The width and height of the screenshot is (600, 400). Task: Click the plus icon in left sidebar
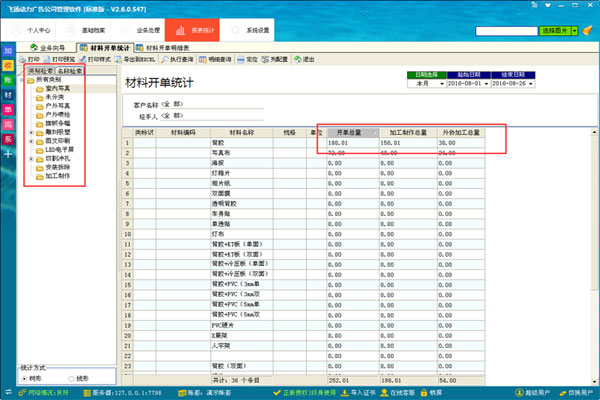click(8, 152)
